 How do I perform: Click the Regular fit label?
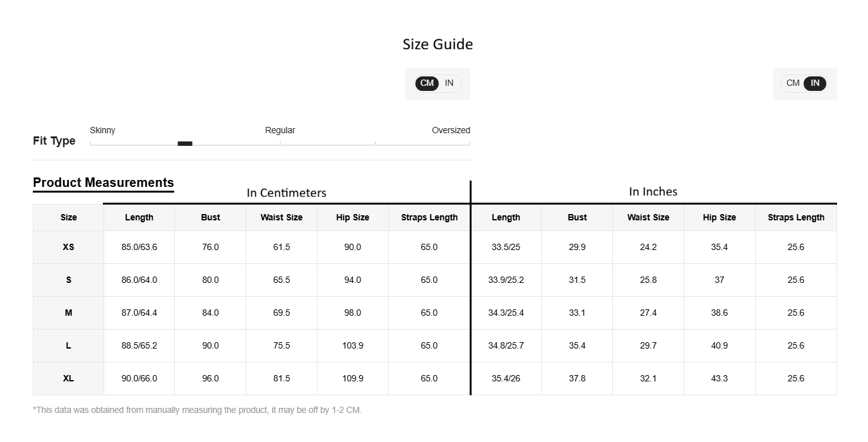point(280,130)
